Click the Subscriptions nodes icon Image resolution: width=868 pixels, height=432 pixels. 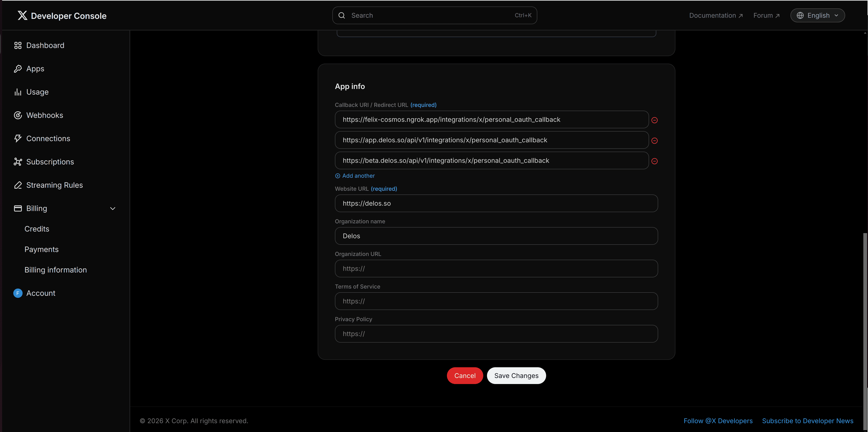(x=18, y=162)
